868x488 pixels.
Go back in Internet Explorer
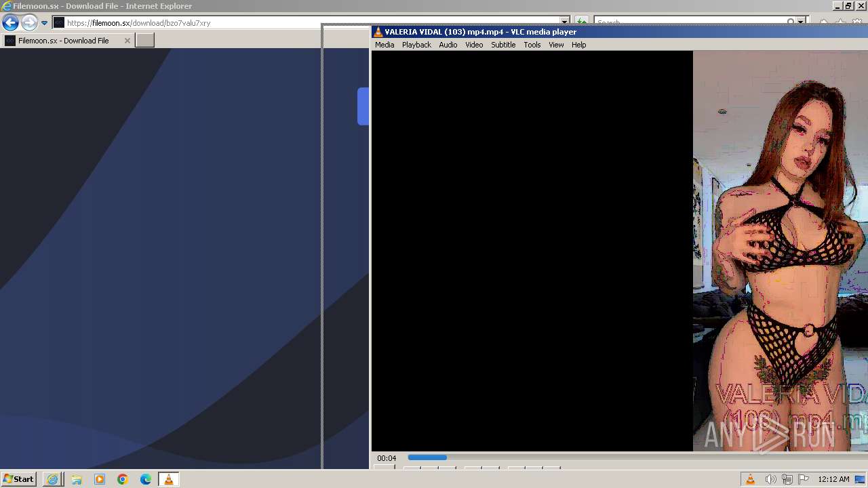(x=10, y=22)
